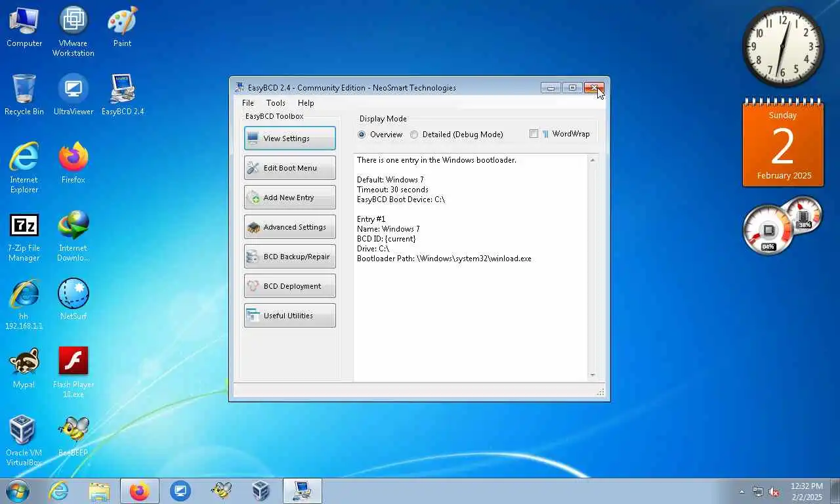This screenshot has width=840, height=504.
Task: Click the text "BCD ID: {current}"
Action: [x=386, y=239]
